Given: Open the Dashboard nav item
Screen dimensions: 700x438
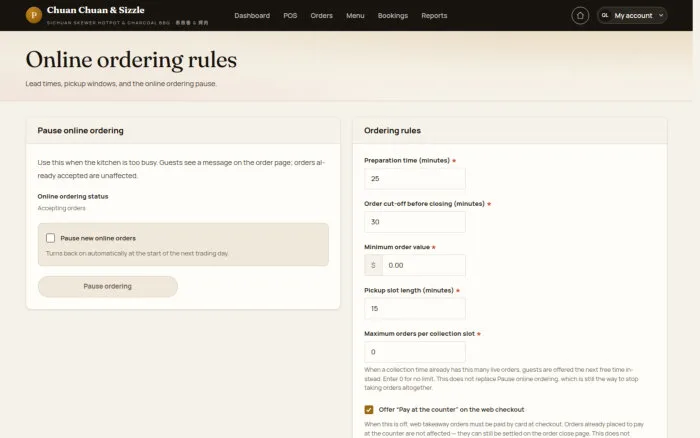Looking at the screenshot, I should [252, 16].
